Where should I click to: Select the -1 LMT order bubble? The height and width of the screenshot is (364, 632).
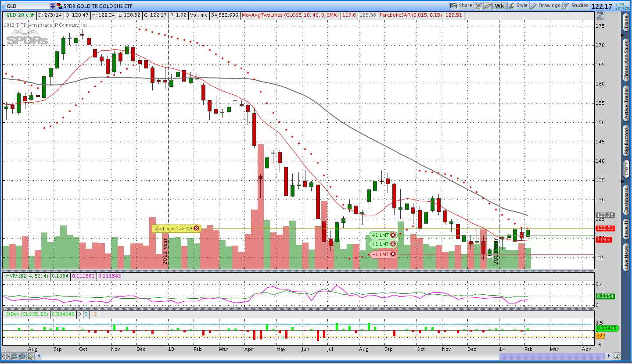pos(383,254)
